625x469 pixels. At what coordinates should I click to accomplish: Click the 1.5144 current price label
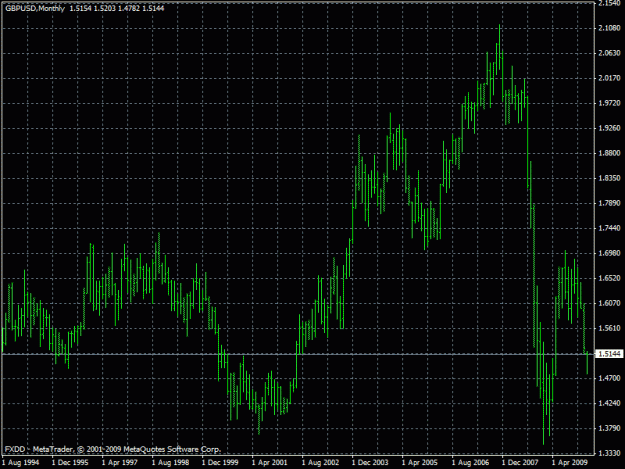pyautogui.click(x=610, y=354)
